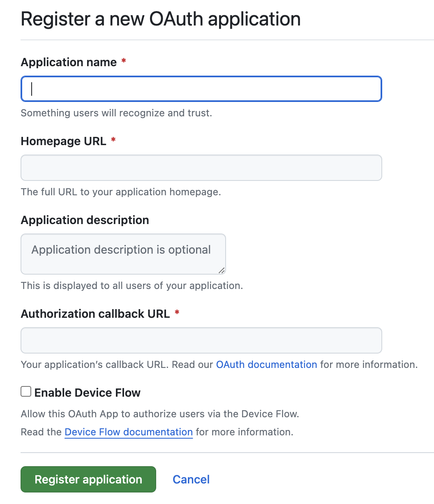Click the Register a new OAuth application heading
This screenshot has height=504, width=434.
click(161, 19)
